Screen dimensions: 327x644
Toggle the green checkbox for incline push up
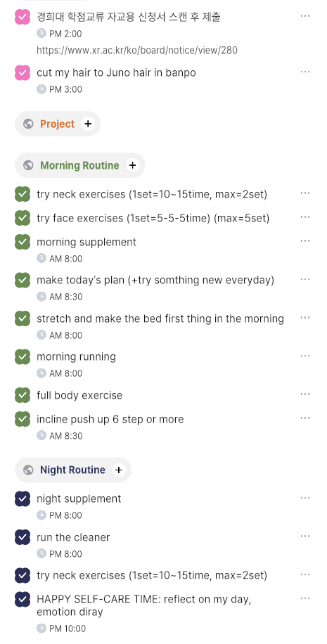(23, 419)
